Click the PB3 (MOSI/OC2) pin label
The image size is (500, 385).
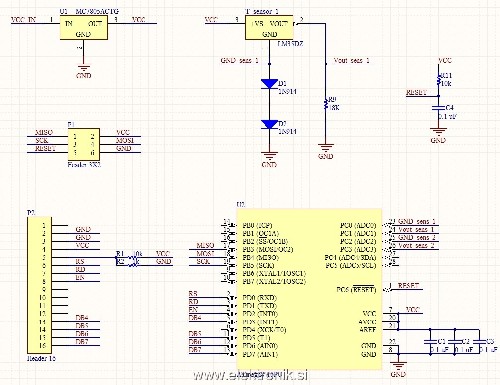click(x=268, y=249)
